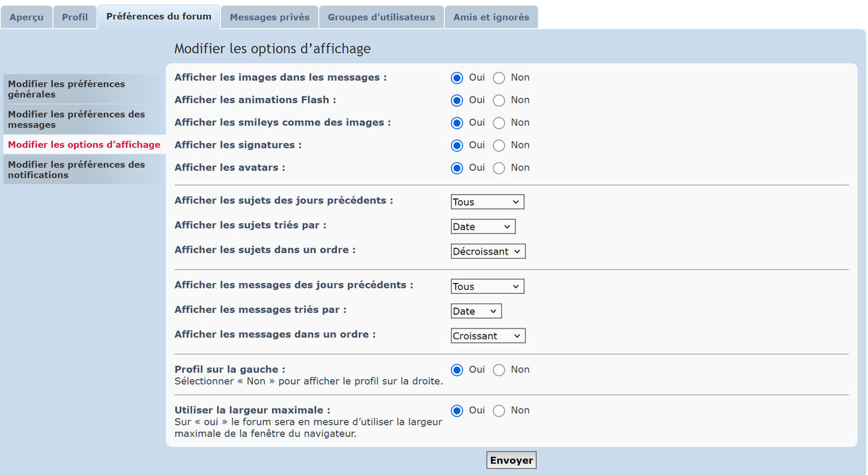Enable Oui for showing signatures
The image size is (868, 475).
pos(457,145)
